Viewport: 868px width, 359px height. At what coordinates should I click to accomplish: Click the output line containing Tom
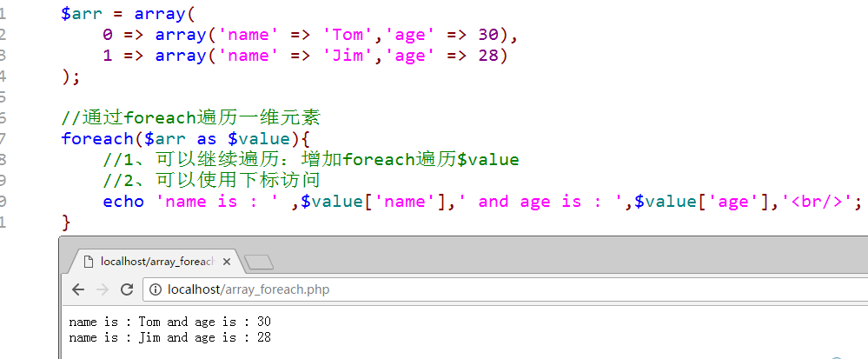coord(169,322)
